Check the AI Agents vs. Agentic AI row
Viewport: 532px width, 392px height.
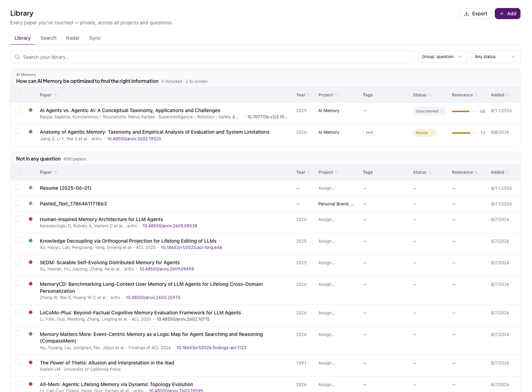[18, 110]
